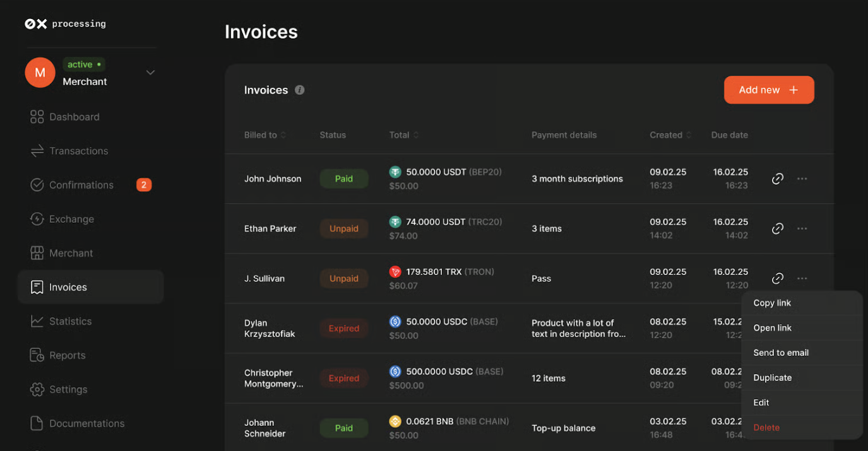Open three-dot menu for Ethan Parker row

802,228
